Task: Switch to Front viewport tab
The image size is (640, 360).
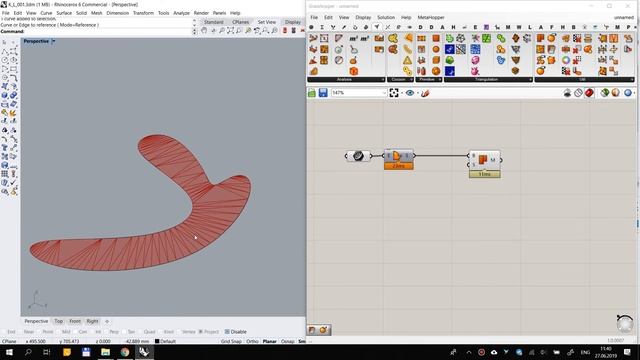Action: coord(75,321)
